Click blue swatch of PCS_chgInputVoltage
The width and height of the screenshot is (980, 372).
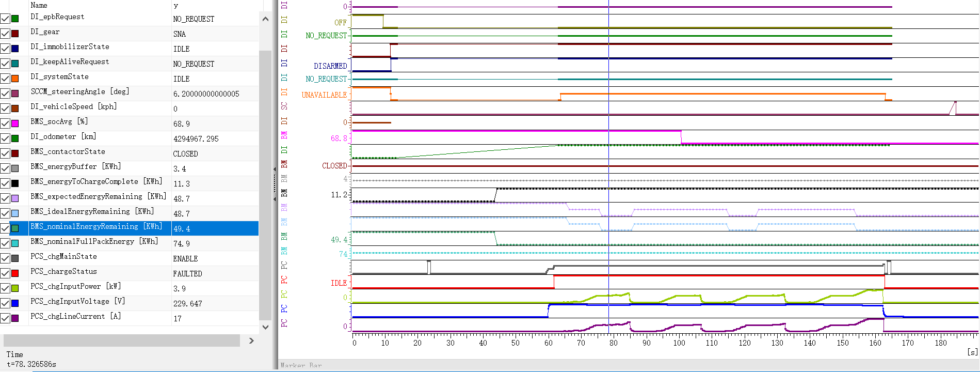(15, 303)
